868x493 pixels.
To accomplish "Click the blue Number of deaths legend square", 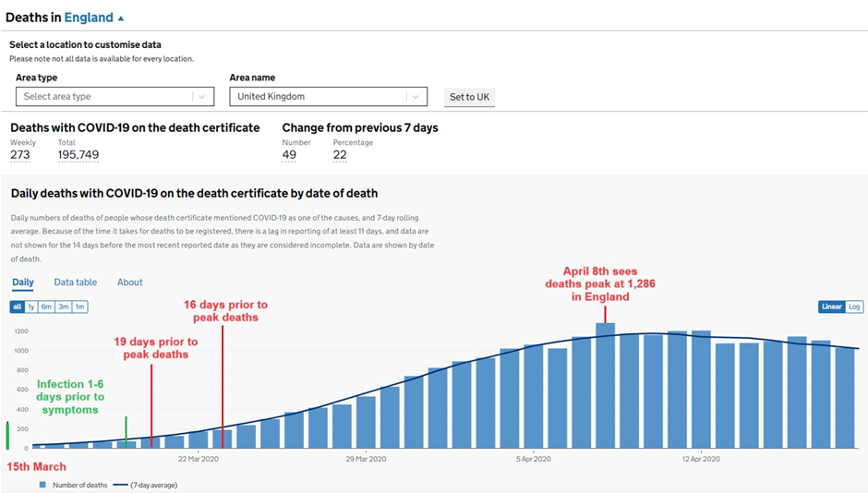I will (x=42, y=485).
